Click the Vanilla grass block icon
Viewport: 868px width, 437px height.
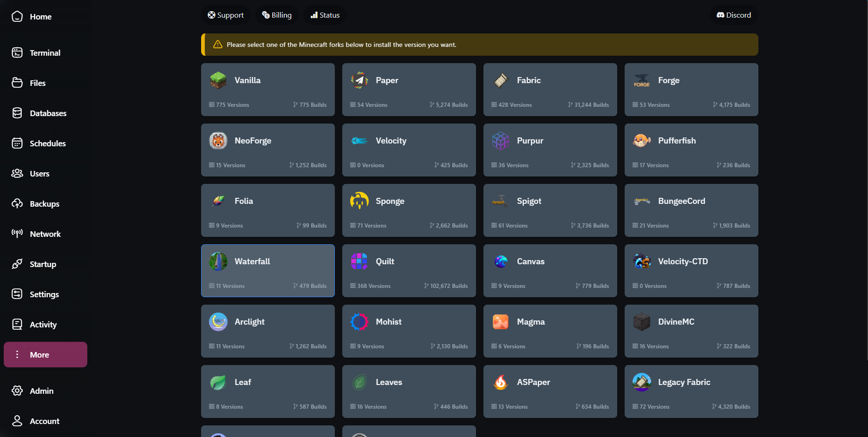pyautogui.click(x=218, y=80)
